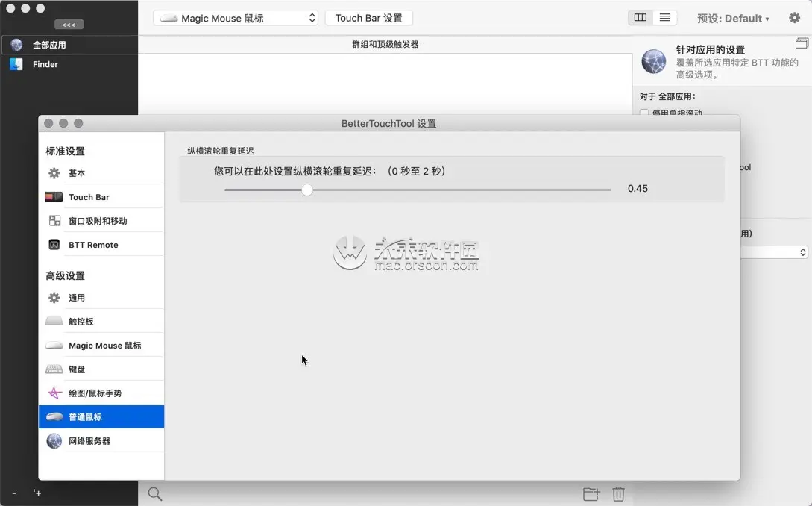Viewport: 812px width, 506px height.
Task: Click the 绘图/鼠标手势 star icon
Action: 54,393
